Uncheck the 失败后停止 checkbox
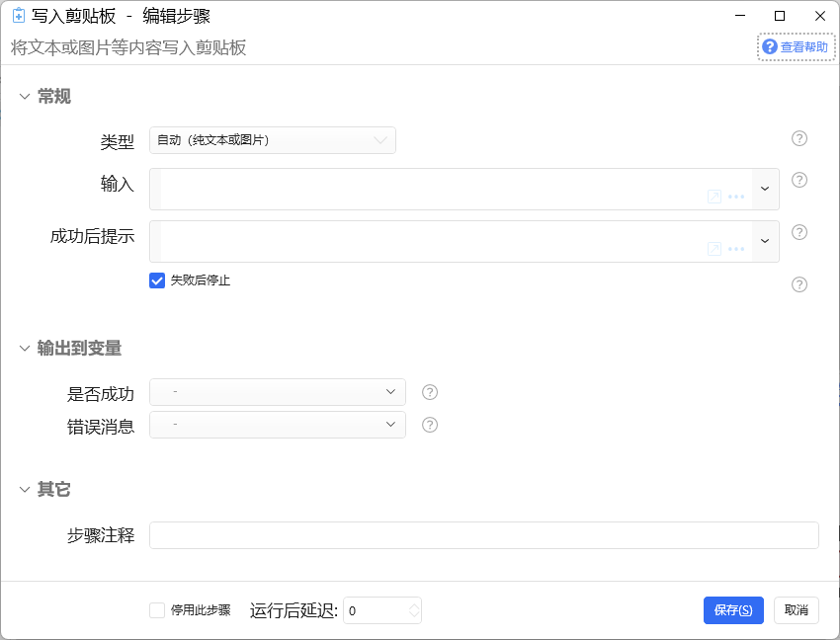The height and width of the screenshot is (640, 840). tap(157, 280)
